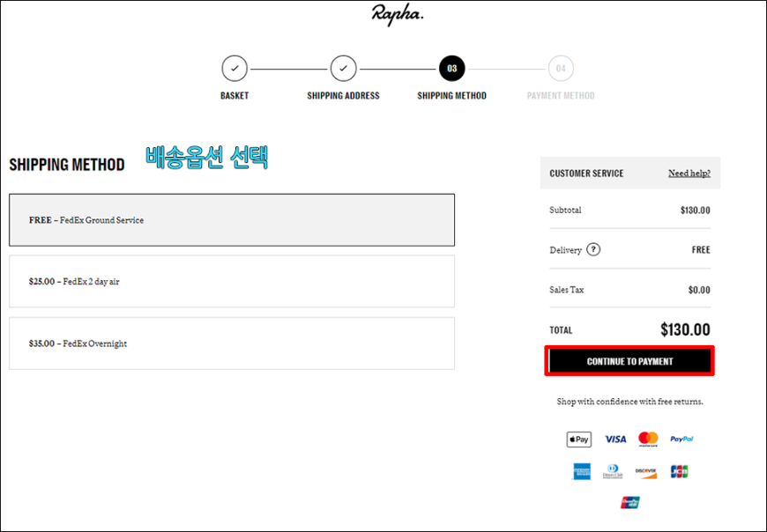
Task: Open the PAYMENT METHOD step label
Action: pyautogui.click(x=561, y=96)
